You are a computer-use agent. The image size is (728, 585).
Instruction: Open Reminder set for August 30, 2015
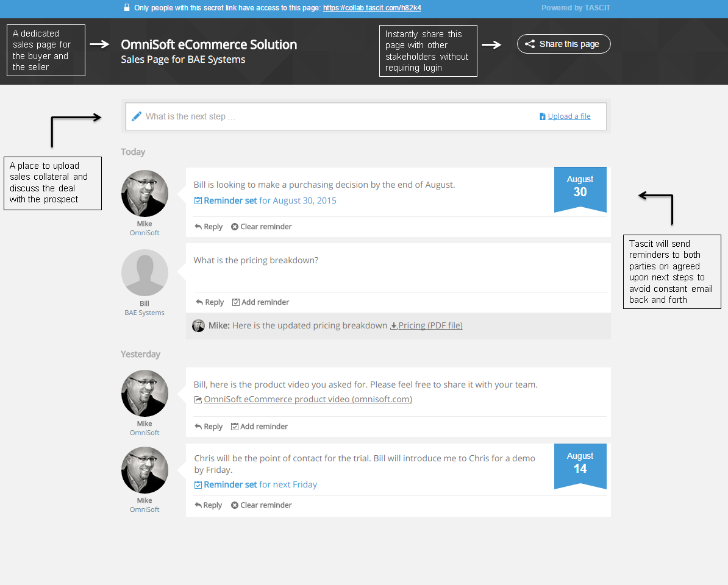tap(270, 200)
